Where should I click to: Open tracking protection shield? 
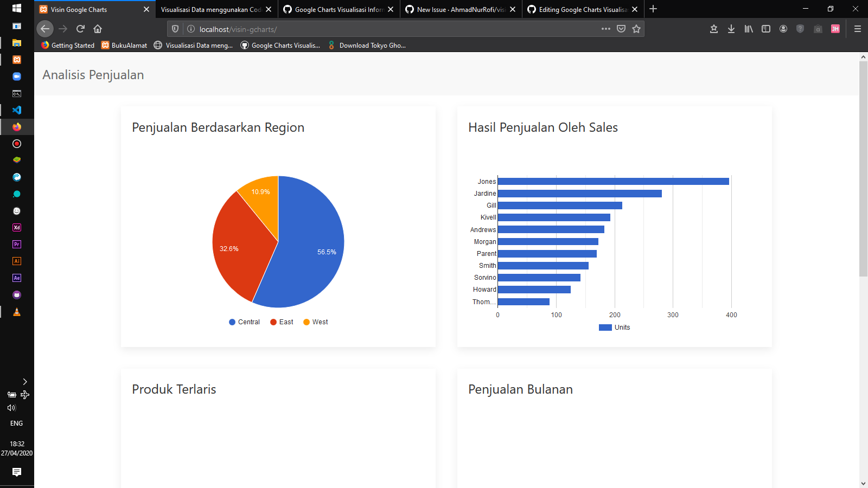[175, 29]
